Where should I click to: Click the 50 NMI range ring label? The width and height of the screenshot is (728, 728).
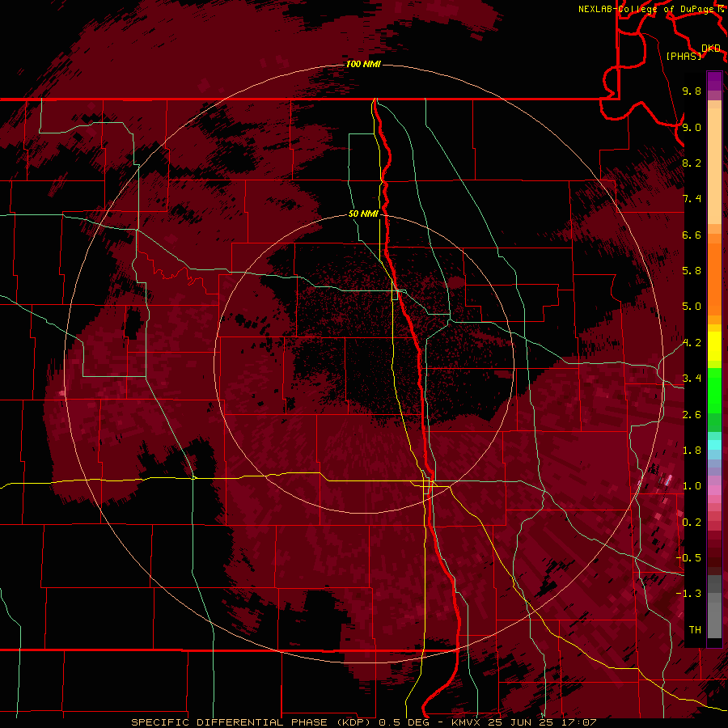coord(363,214)
